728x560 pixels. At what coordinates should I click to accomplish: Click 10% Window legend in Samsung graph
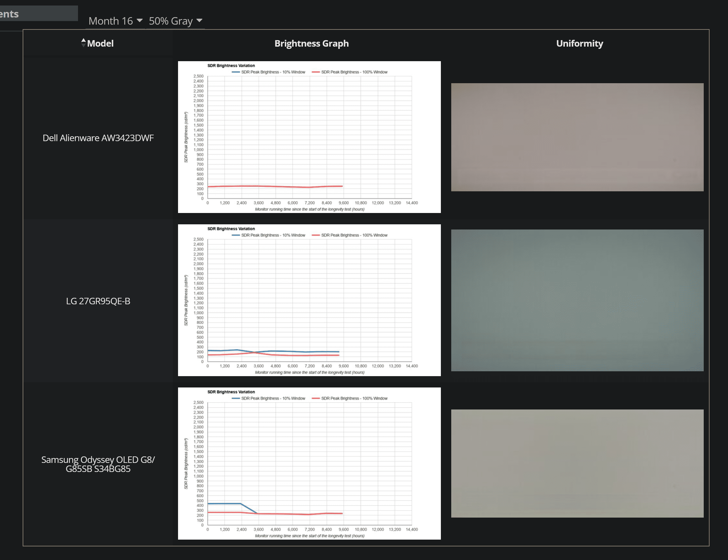point(268,398)
